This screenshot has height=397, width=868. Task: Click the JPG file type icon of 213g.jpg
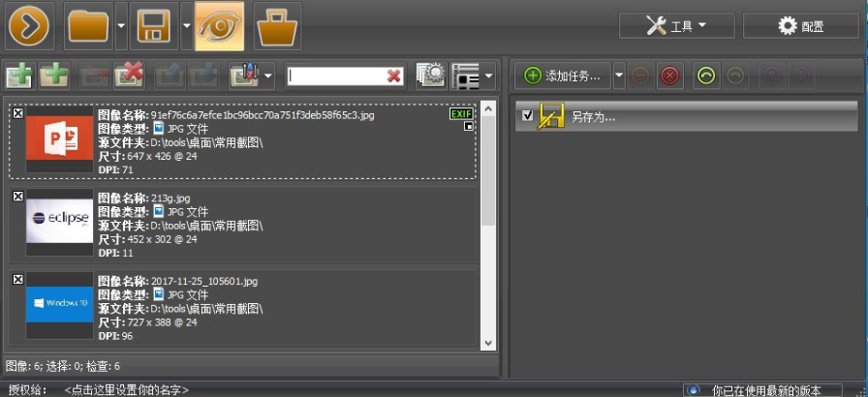pyautogui.click(x=159, y=211)
